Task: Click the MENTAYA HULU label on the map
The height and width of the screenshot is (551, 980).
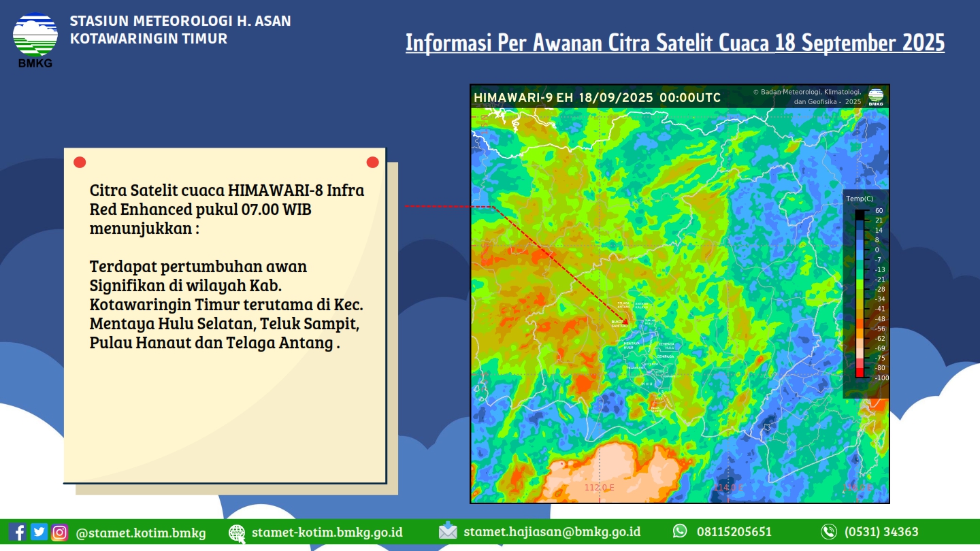Action: pyautogui.click(x=631, y=346)
